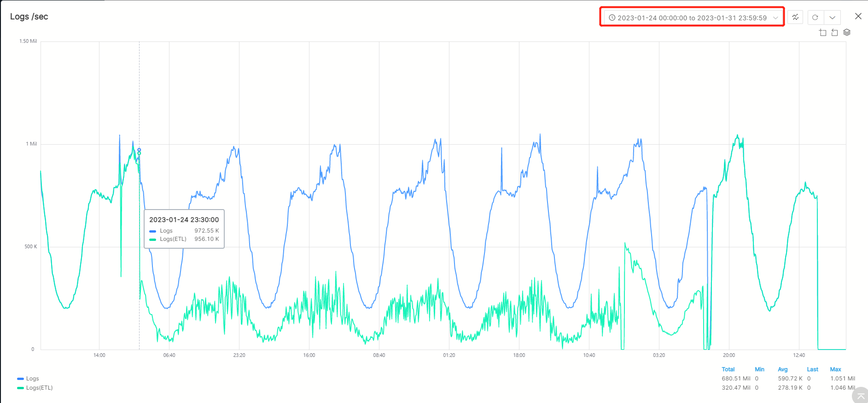Expand the time range picker chevron
868x403 pixels.
click(x=775, y=18)
